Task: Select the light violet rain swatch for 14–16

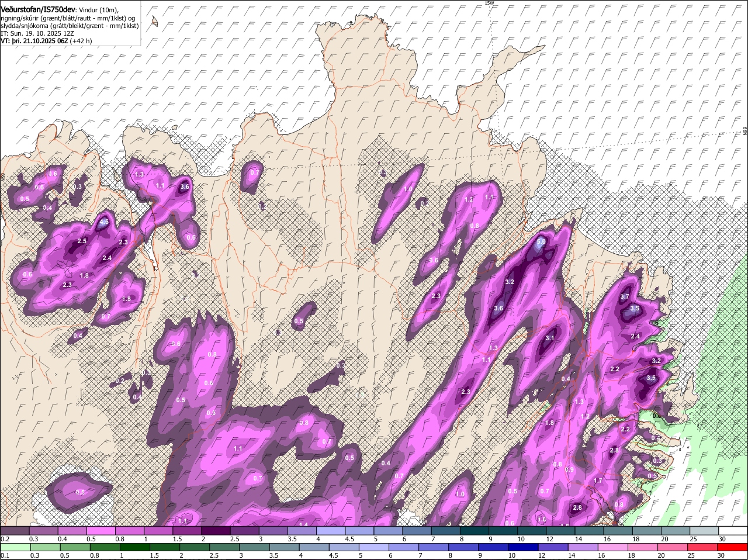Action: click(583, 548)
